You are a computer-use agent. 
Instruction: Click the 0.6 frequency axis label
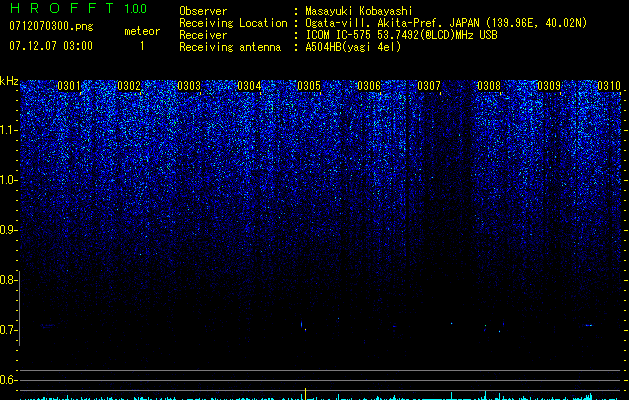click(8, 380)
